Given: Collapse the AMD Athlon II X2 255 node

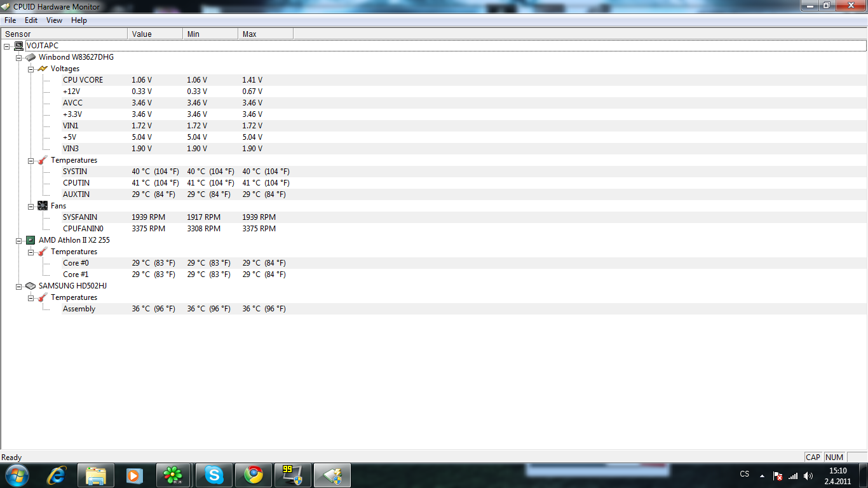Looking at the screenshot, I should [x=19, y=240].
